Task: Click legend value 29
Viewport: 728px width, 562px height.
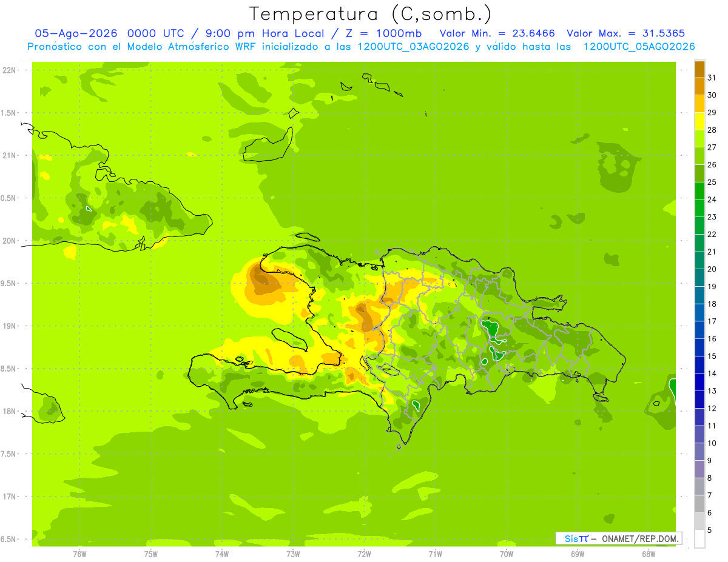Action: click(712, 113)
